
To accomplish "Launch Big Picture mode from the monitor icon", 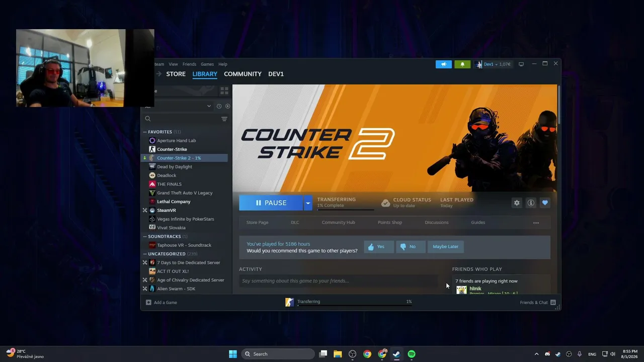I will coord(521,64).
